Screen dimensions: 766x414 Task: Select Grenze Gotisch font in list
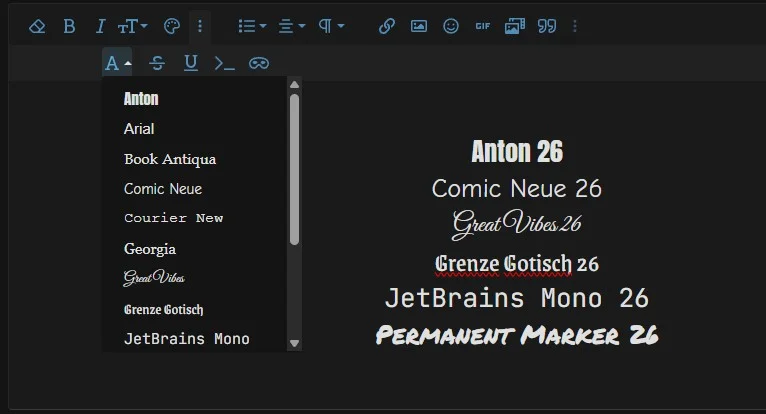(164, 309)
